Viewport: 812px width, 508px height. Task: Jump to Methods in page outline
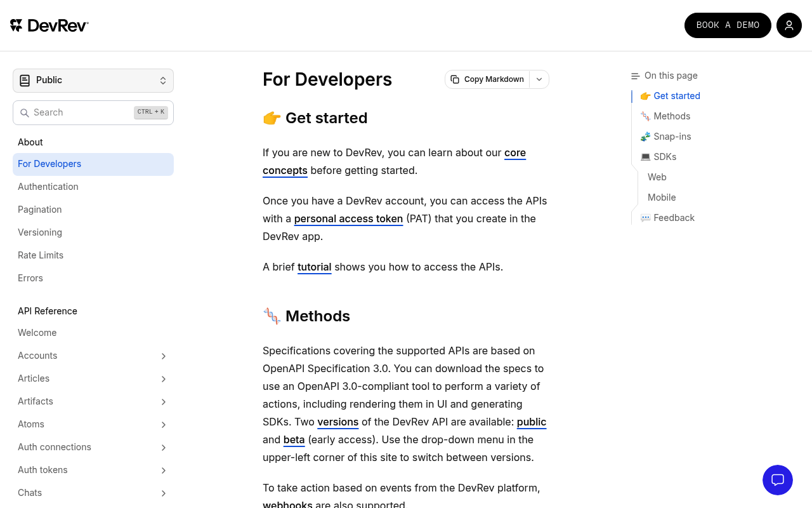(x=665, y=116)
